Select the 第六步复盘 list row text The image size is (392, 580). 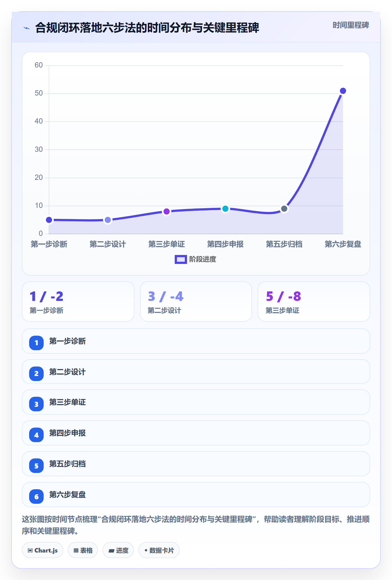(67, 495)
